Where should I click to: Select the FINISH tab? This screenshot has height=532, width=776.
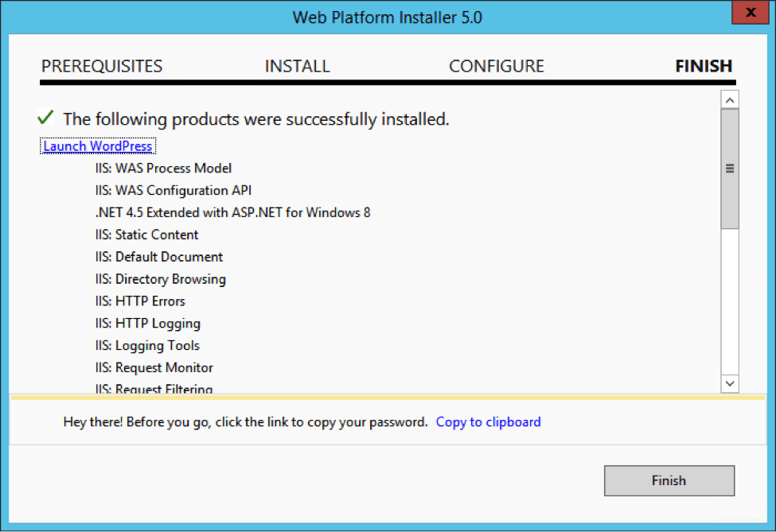click(703, 66)
